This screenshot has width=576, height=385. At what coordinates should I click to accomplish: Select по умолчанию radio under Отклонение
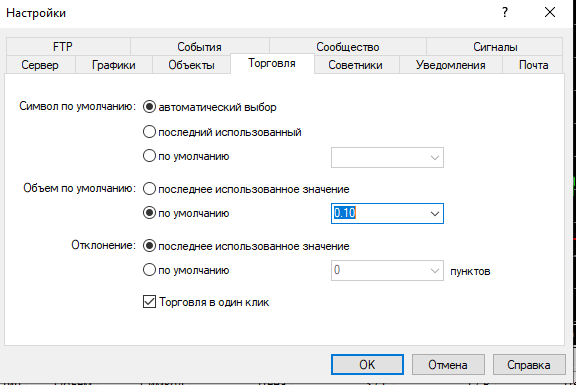[149, 270]
